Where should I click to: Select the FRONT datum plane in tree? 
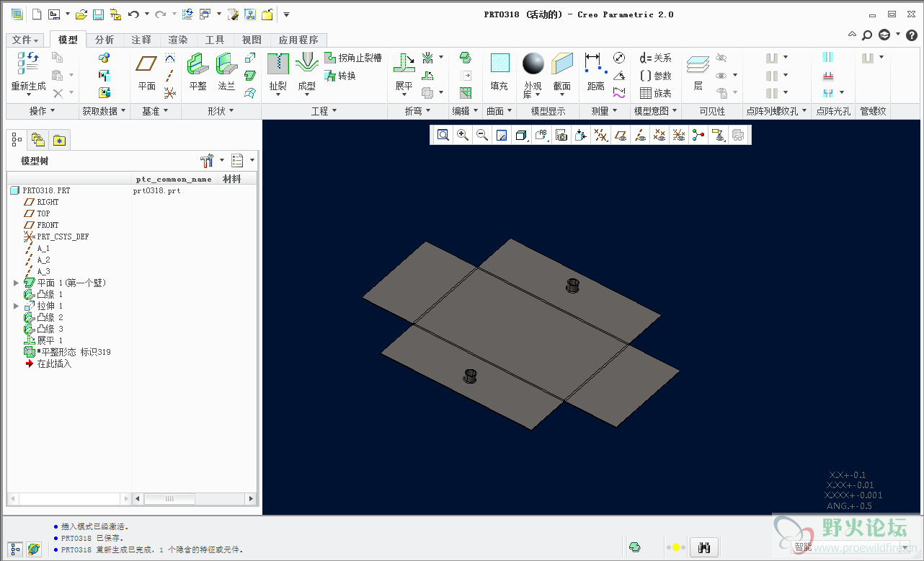[x=41, y=225]
